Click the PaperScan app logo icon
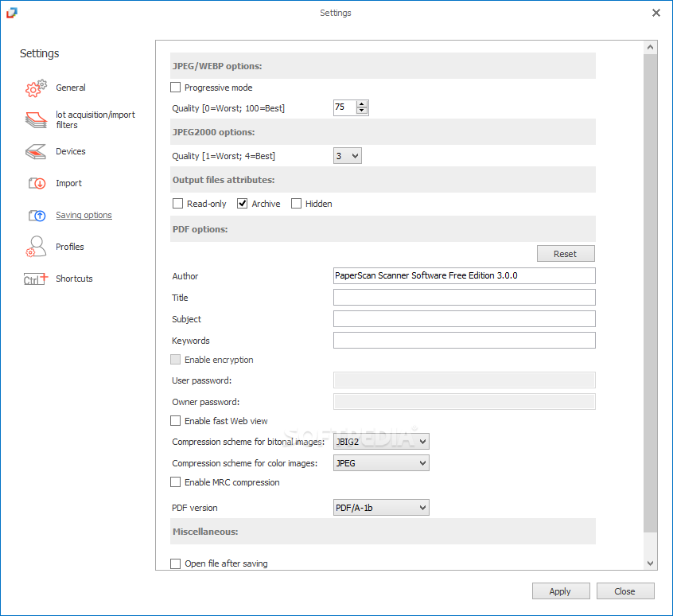The image size is (673, 616). [12, 13]
